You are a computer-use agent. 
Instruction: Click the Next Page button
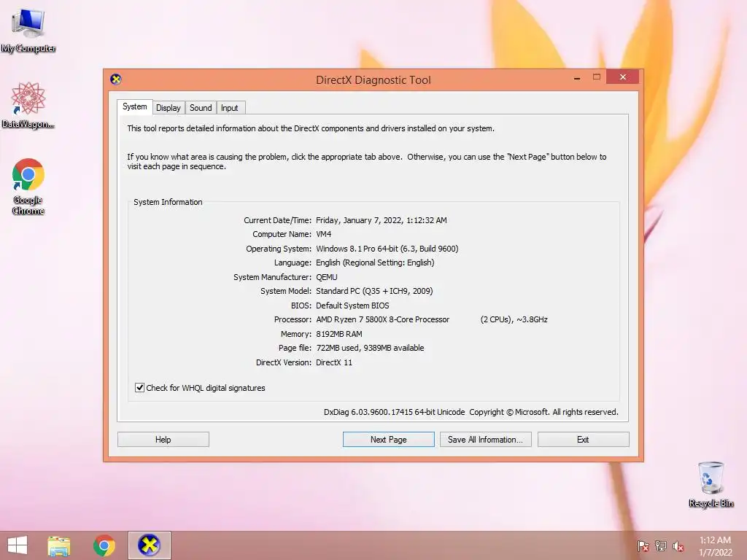pyautogui.click(x=388, y=440)
